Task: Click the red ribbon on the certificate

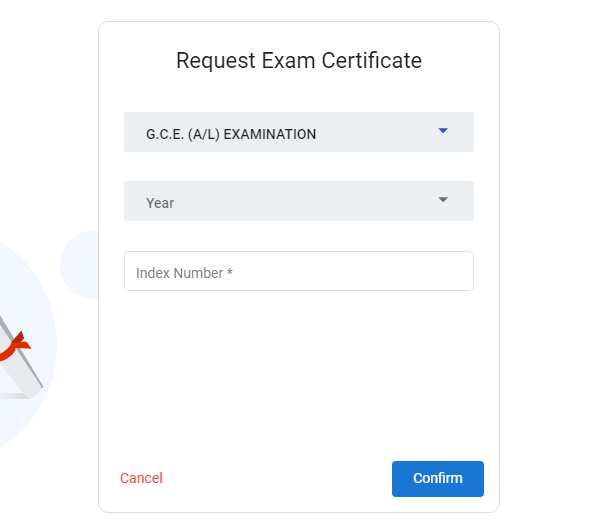Action: tap(14, 346)
